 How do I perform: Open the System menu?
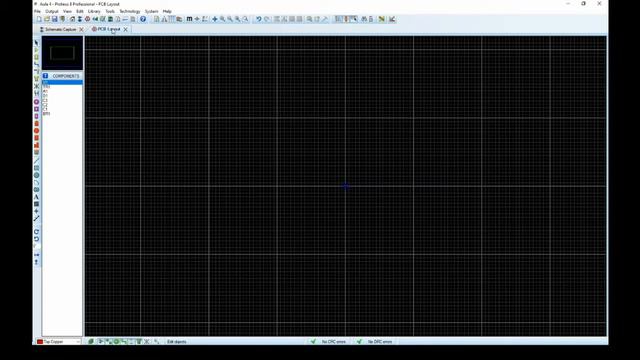click(x=151, y=11)
